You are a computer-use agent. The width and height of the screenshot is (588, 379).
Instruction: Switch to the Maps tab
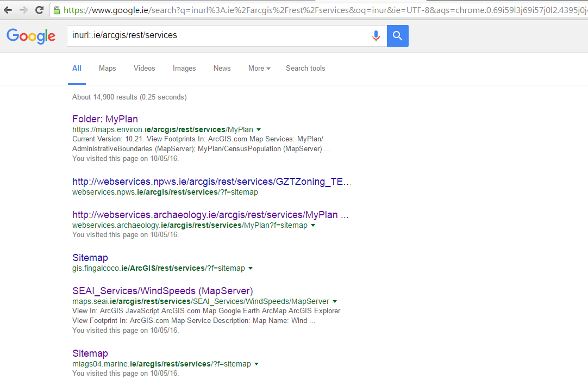tap(107, 69)
